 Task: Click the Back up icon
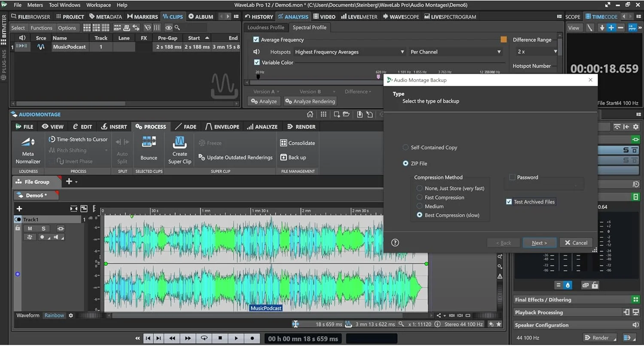coord(283,158)
